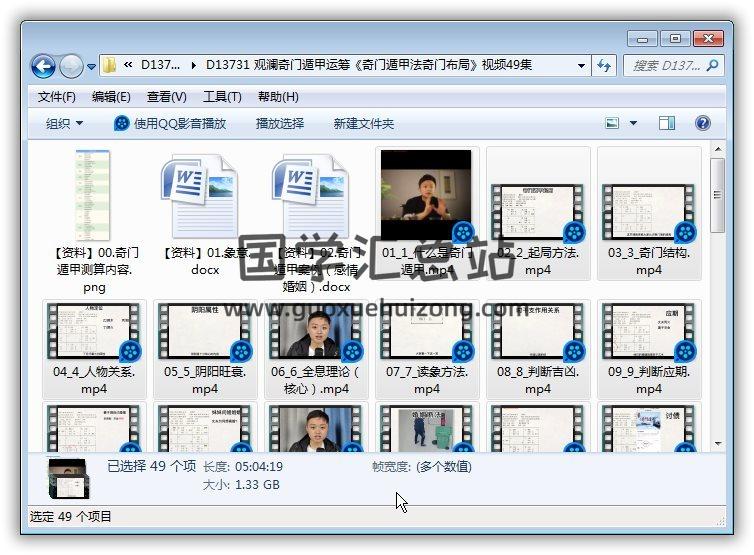Click 使用QQ影音播放 button
The width and height of the screenshot is (754, 555).
pyautogui.click(x=170, y=124)
